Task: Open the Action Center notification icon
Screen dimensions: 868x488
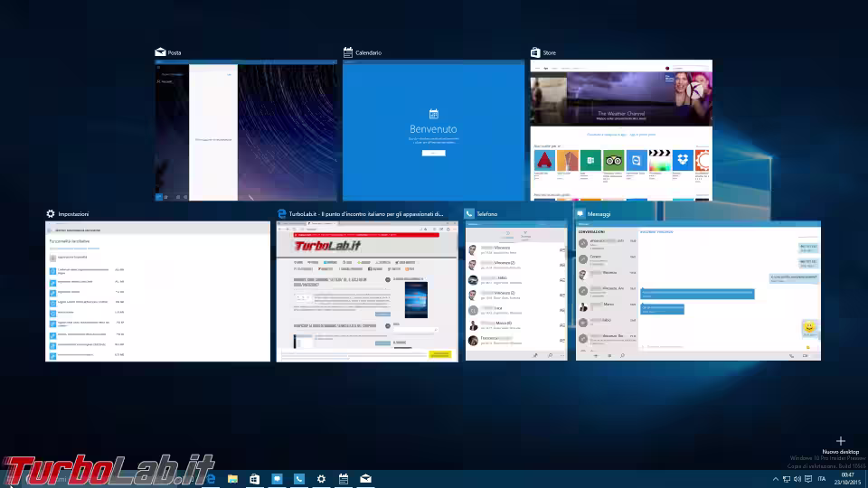Action: (808, 479)
